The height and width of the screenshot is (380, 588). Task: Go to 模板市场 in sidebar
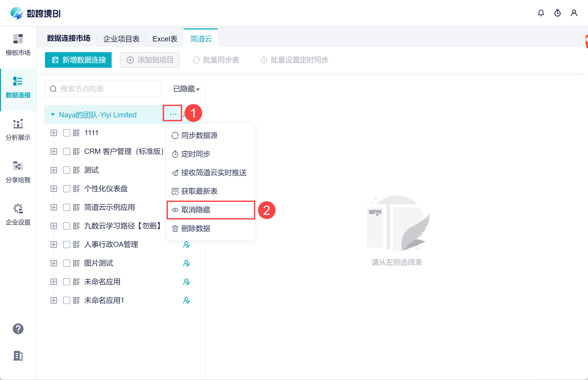pos(18,45)
